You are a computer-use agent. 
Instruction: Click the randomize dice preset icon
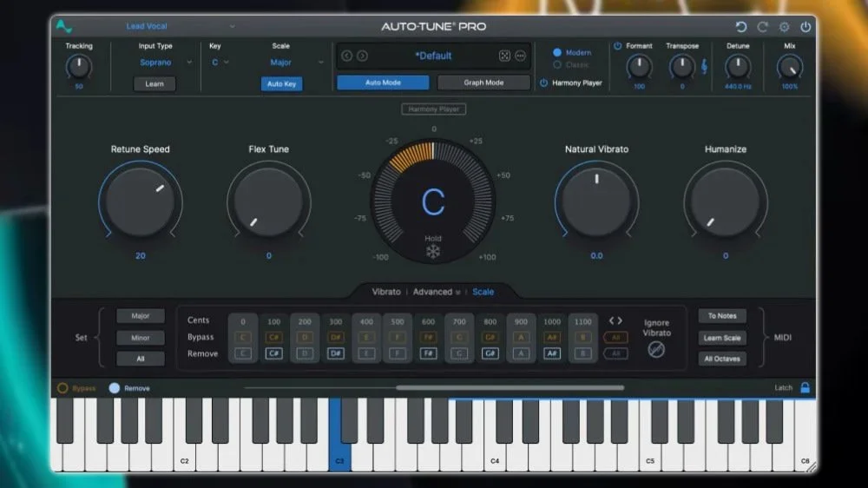click(x=504, y=56)
